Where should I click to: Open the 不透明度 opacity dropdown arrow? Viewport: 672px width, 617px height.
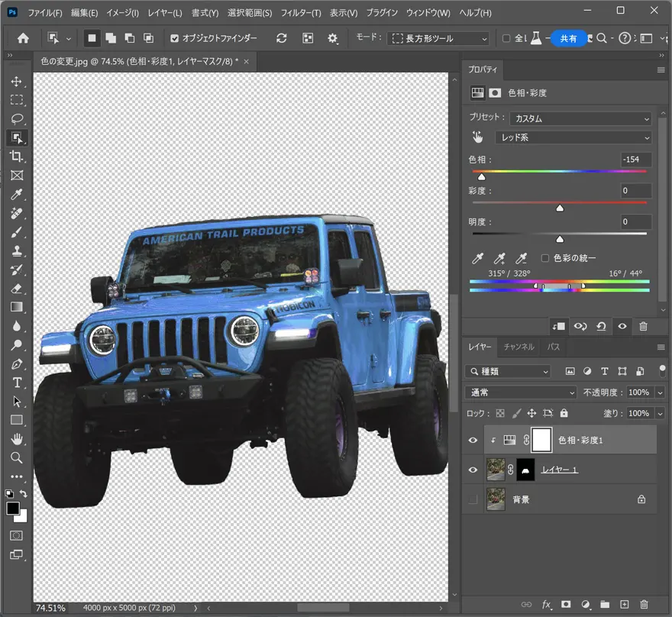(660, 392)
